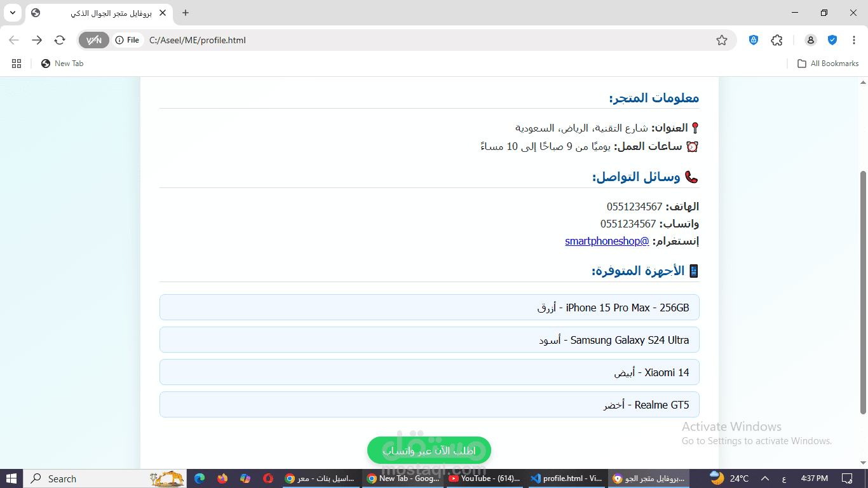Click the العنوان address line

coord(607,128)
